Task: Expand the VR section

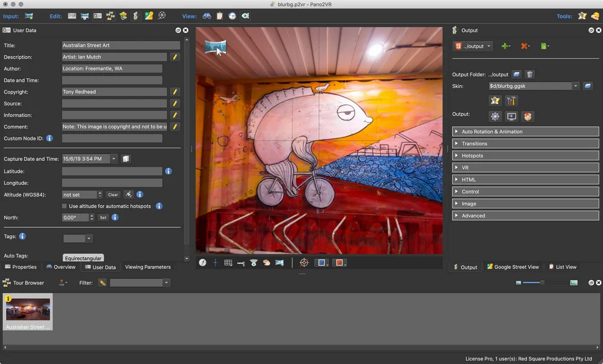Action: 525,168
